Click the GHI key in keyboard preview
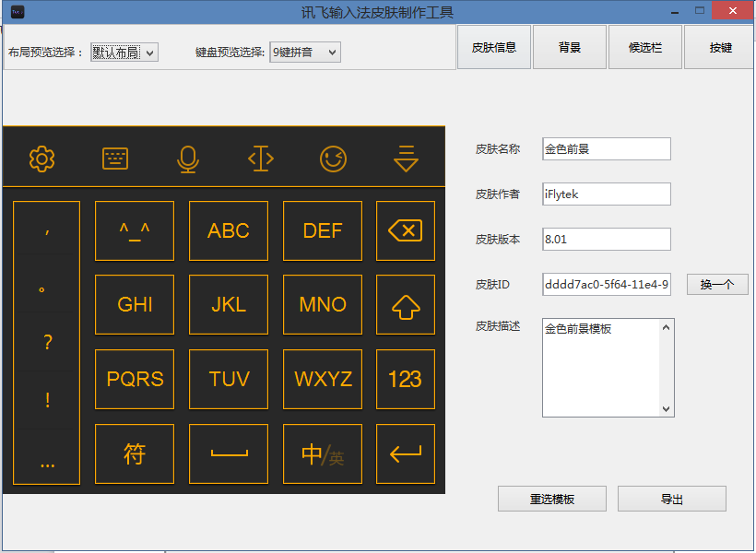This screenshot has width=756, height=553. pos(135,305)
